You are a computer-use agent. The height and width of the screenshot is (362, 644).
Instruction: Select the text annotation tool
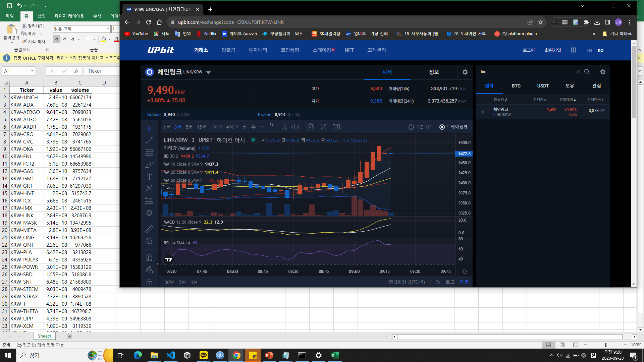[149, 177]
